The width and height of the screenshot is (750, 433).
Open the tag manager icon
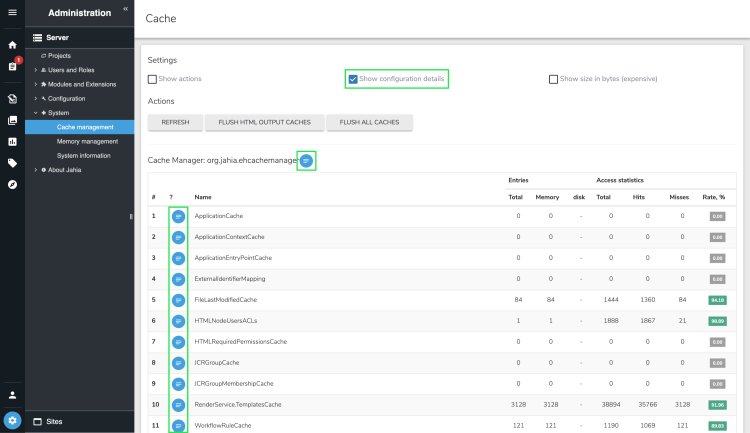coord(12,163)
